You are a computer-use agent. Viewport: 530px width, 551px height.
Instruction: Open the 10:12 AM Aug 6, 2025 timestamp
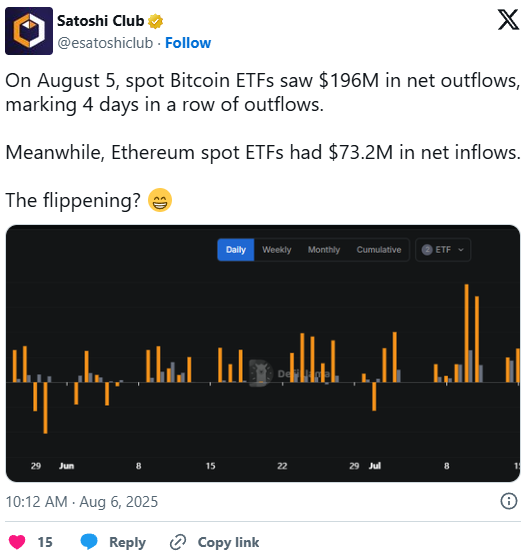(82, 501)
